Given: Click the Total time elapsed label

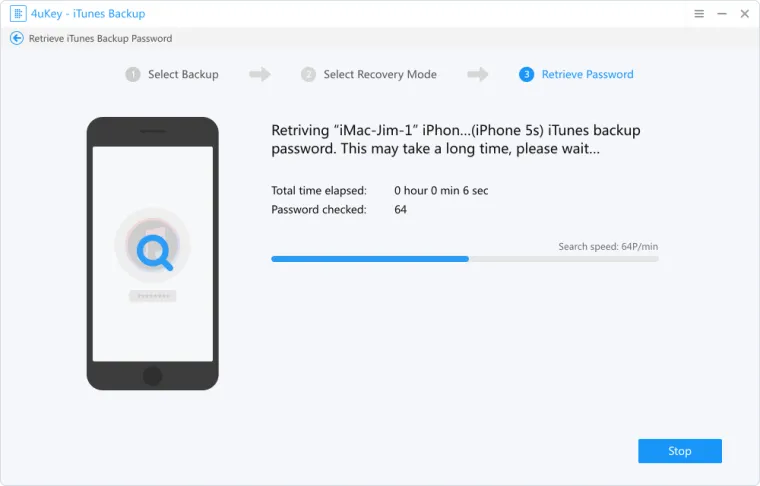Looking at the screenshot, I should coord(319,190).
